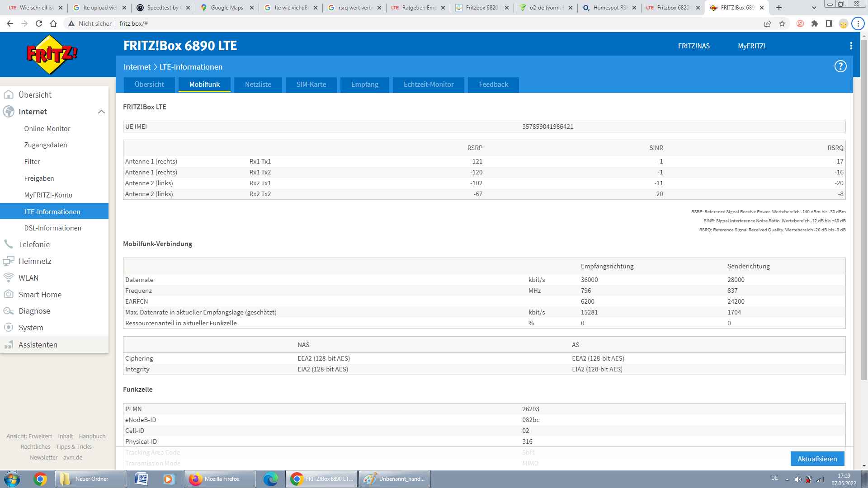Click the Aktualisieren button
This screenshot has width=868, height=488.
click(x=817, y=459)
